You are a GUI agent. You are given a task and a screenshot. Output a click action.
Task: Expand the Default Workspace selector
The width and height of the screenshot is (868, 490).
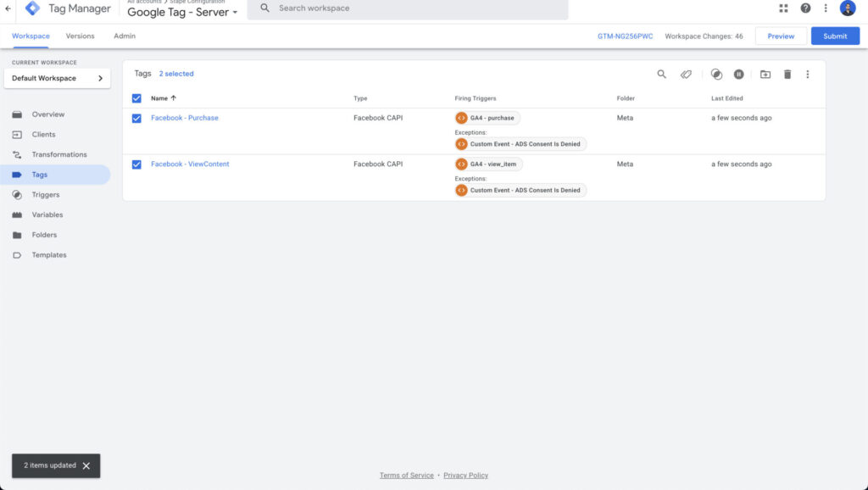pos(58,79)
